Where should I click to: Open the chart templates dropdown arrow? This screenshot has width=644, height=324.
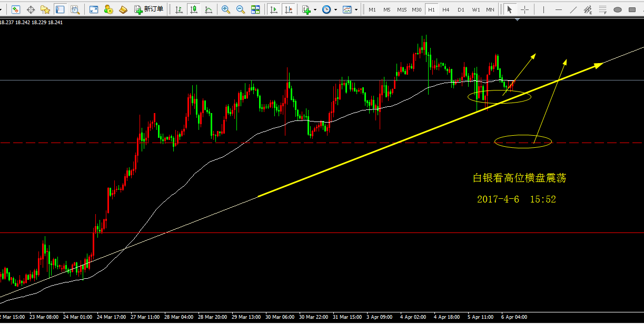pyautogui.click(x=356, y=9)
